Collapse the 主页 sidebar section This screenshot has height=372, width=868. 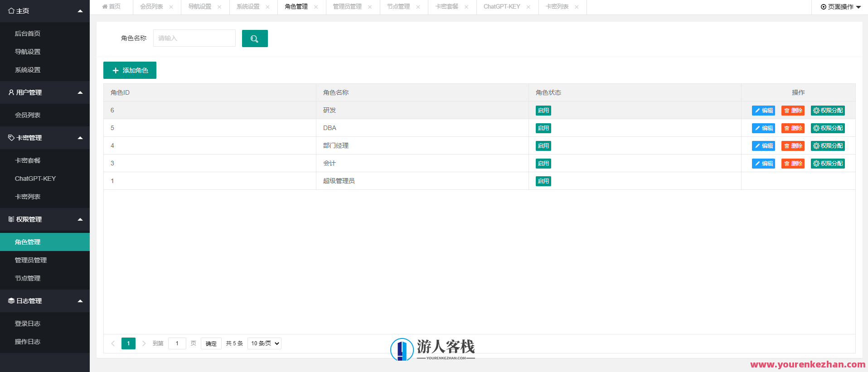click(x=80, y=11)
